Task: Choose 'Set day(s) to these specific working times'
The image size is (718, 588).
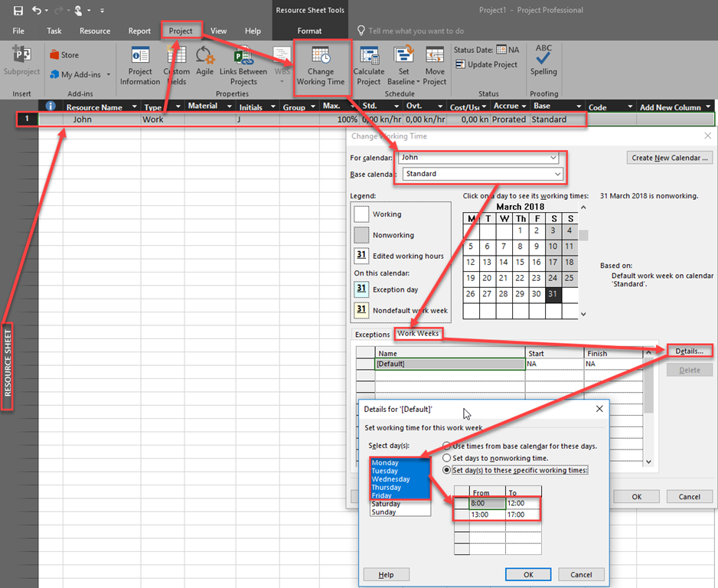Action: coord(447,470)
